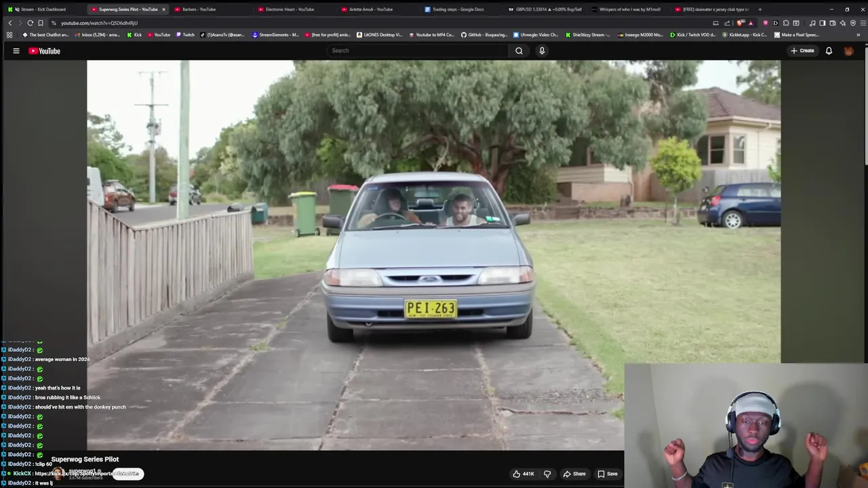This screenshot has width=868, height=488.
Task: Go to YouTube home via logo
Action: (44, 51)
